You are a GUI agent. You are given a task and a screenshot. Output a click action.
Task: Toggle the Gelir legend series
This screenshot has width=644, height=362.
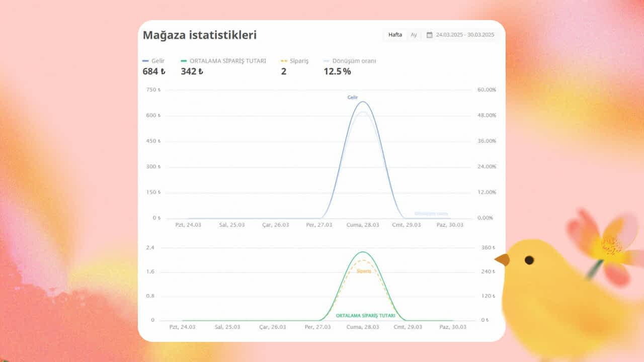click(154, 61)
